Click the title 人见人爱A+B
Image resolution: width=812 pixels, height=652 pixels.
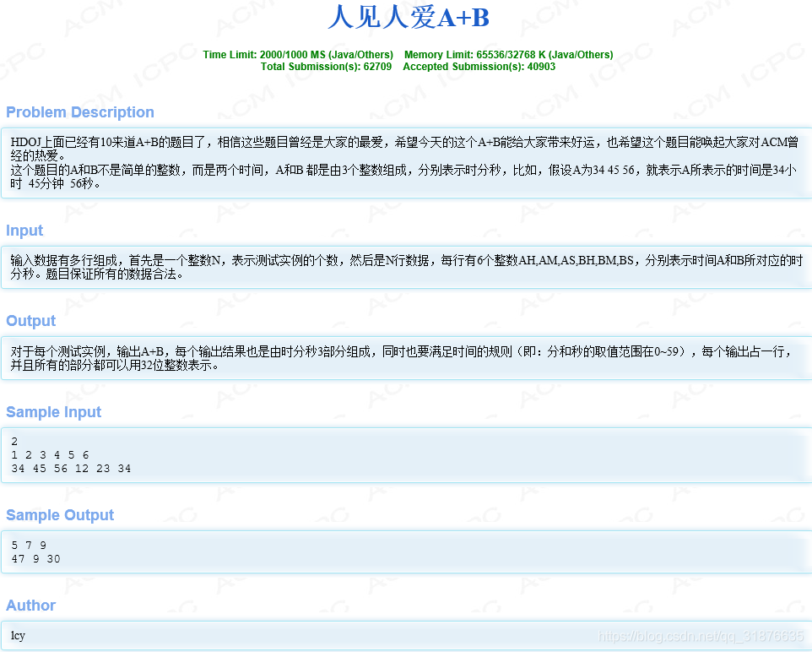click(408, 17)
